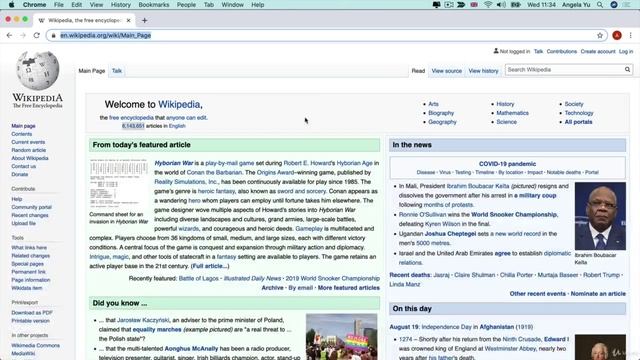Click the volume icon in menu bar
The height and width of the screenshot is (360, 640).
click(x=501, y=4)
